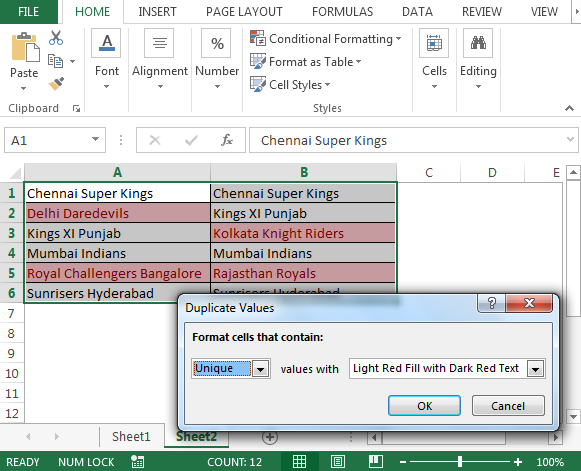Switch to the PAGE LAYOUT tab
The image size is (581, 471).
(x=244, y=11)
